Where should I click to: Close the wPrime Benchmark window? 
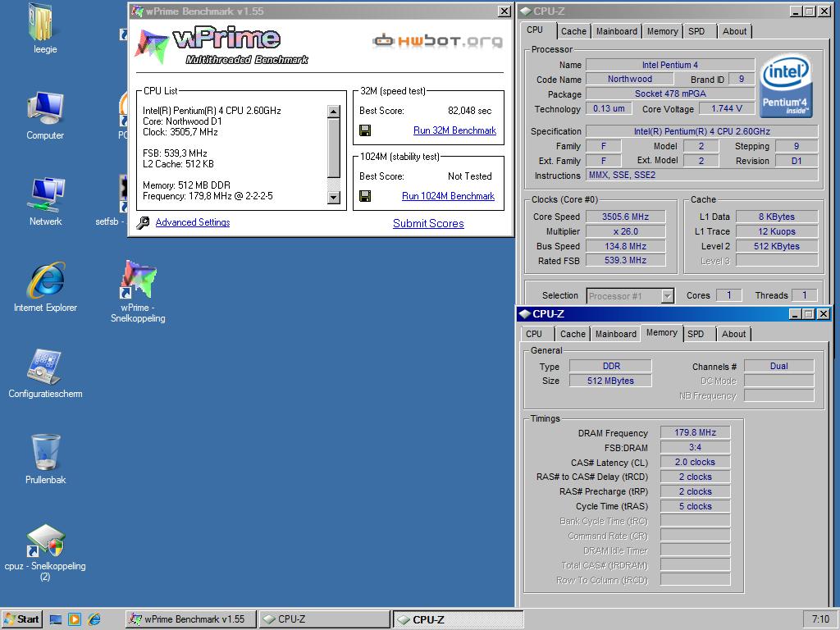point(504,11)
